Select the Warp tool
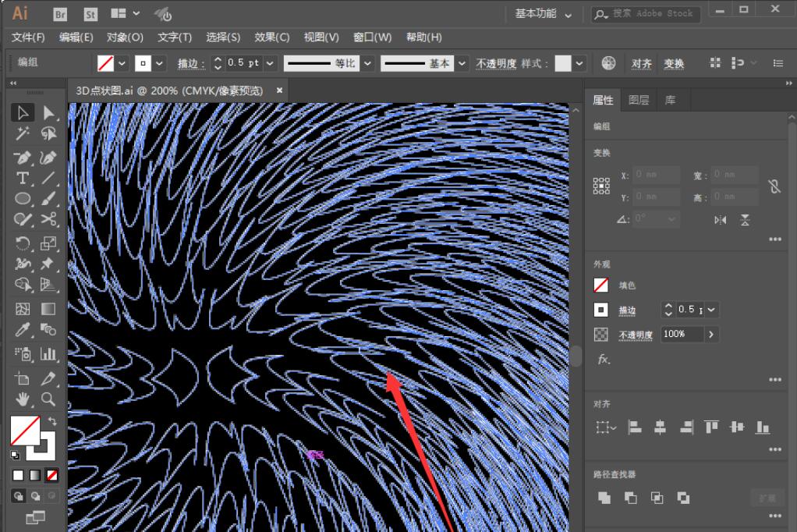Viewport: 797px width, 532px height. coord(23,264)
